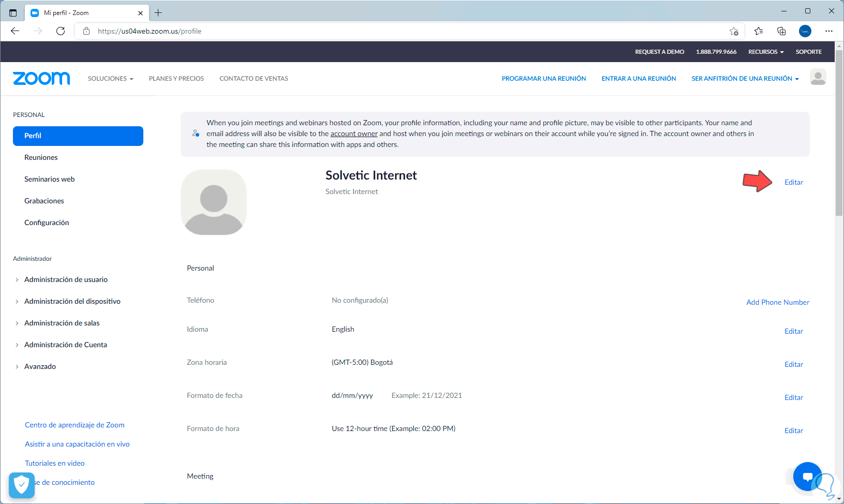Click Request a Demo link
This screenshot has width=844, height=504.
tap(659, 52)
